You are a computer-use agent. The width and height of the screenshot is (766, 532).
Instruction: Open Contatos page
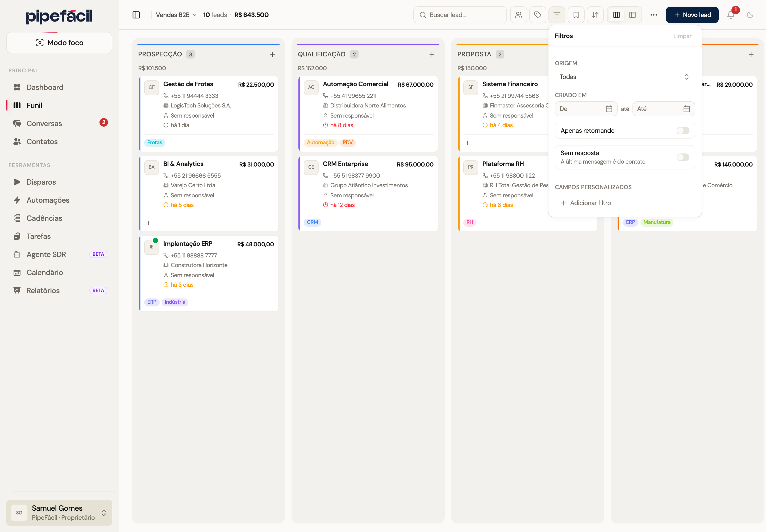[x=59, y=142]
